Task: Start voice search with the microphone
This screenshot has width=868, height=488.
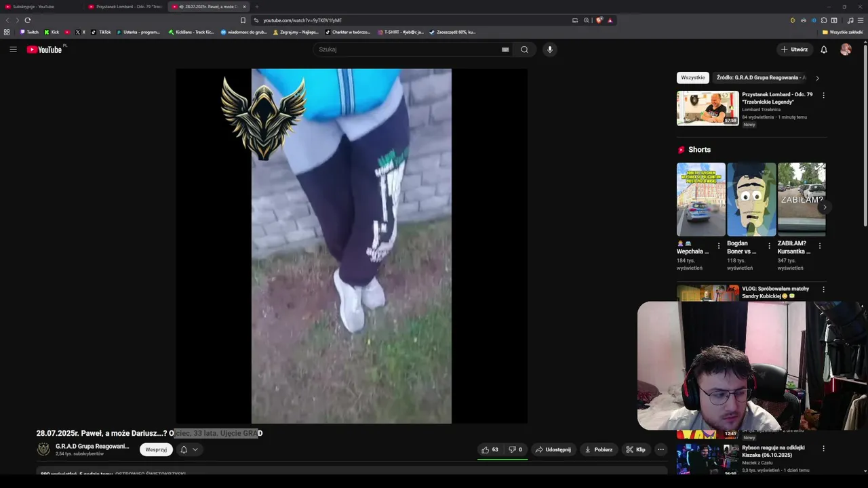Action: coord(550,49)
